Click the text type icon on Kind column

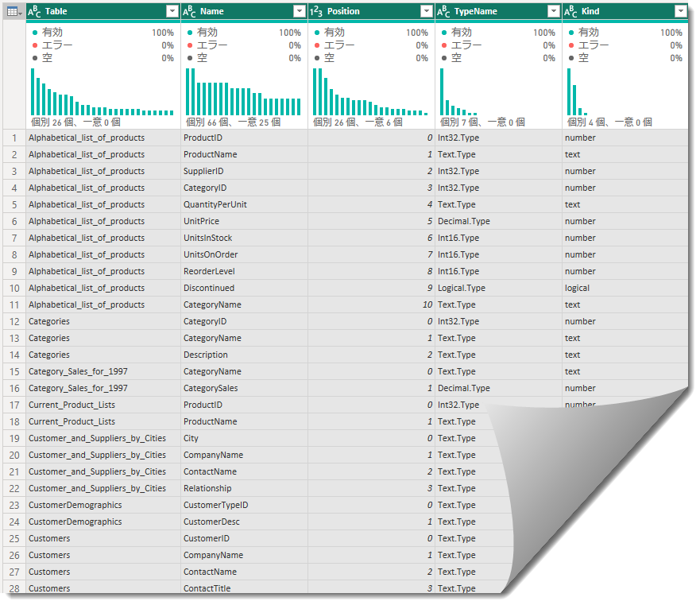click(570, 12)
